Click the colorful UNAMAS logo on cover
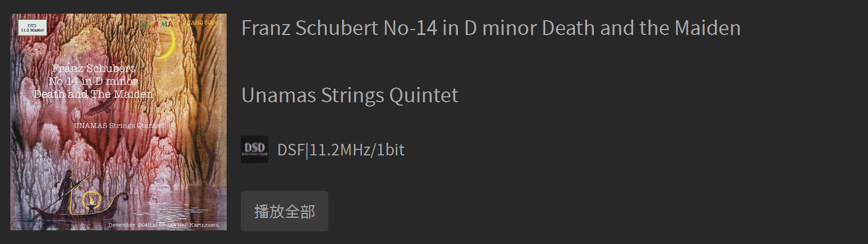868x244 pixels. click(157, 24)
